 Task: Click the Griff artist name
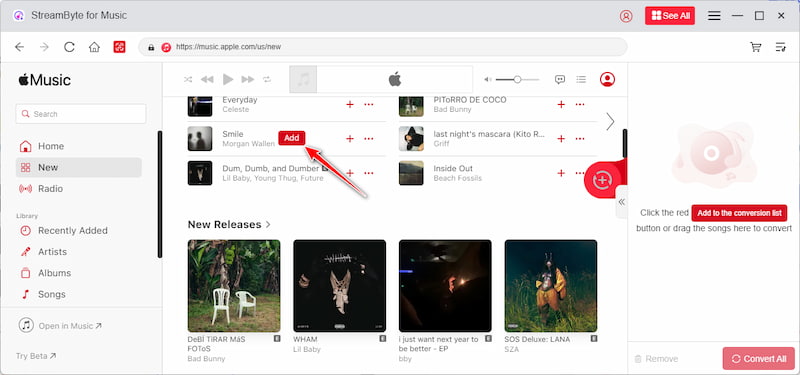point(441,144)
